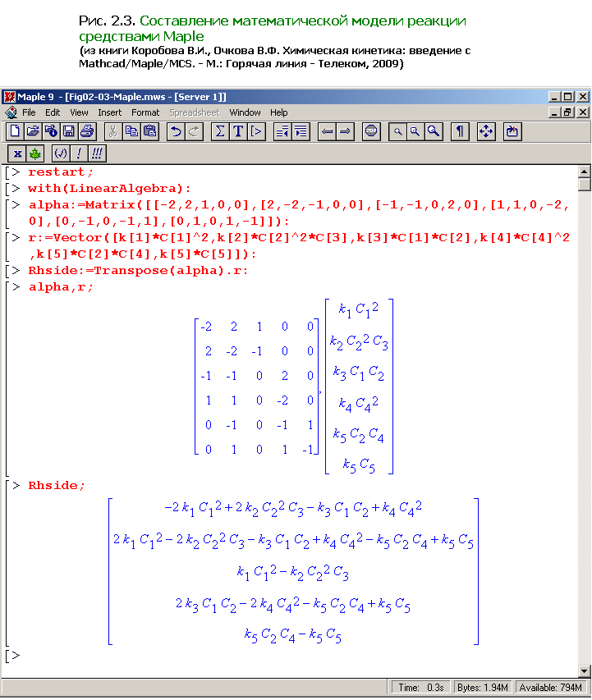Click the 'alpha,r;' input line
This screenshot has height=700, width=592.
[x=61, y=287]
